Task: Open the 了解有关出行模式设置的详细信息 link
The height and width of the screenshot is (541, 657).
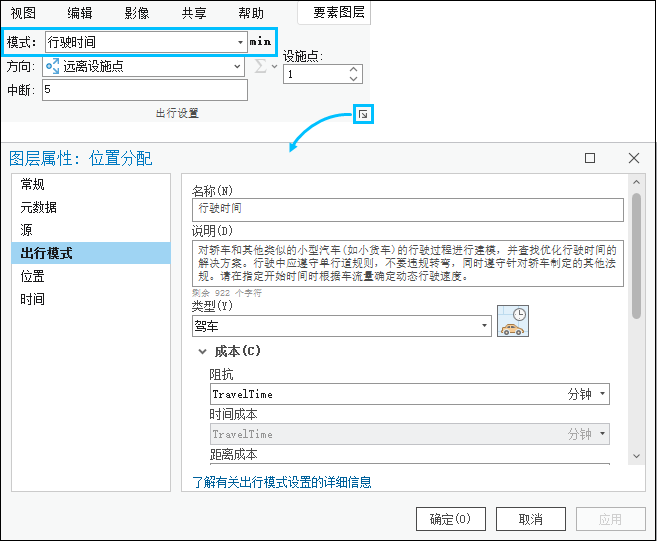Action: pos(282,482)
